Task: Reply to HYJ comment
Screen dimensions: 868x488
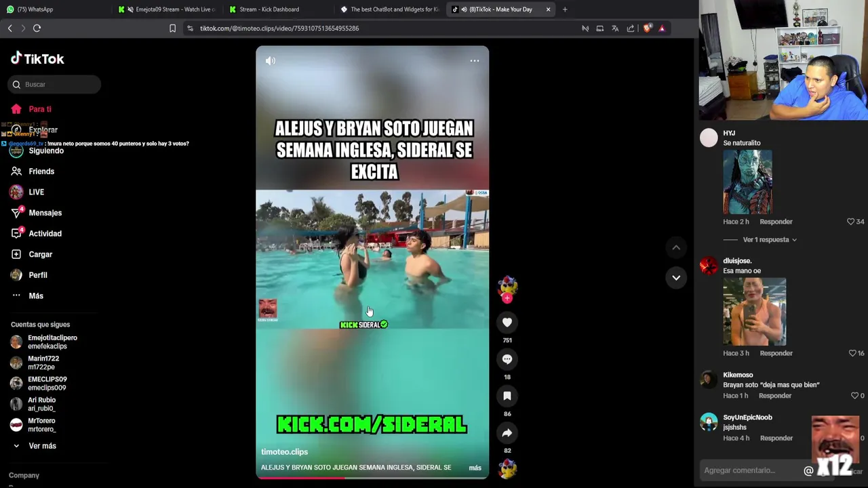Action: point(776,222)
